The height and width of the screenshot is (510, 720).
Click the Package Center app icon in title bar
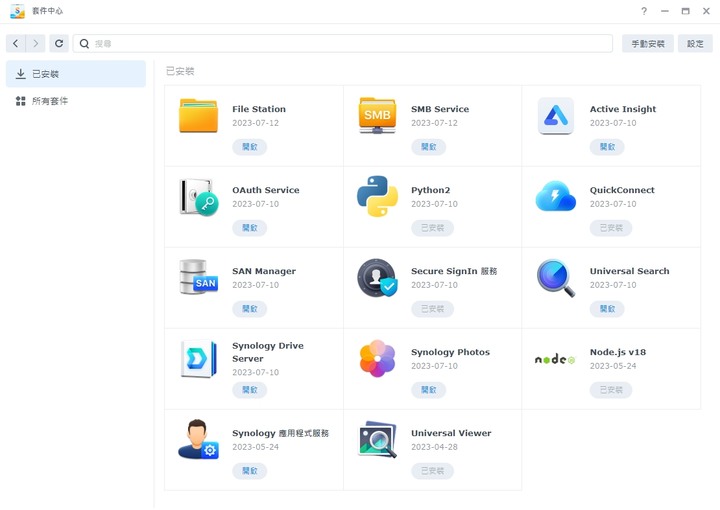tap(17, 11)
